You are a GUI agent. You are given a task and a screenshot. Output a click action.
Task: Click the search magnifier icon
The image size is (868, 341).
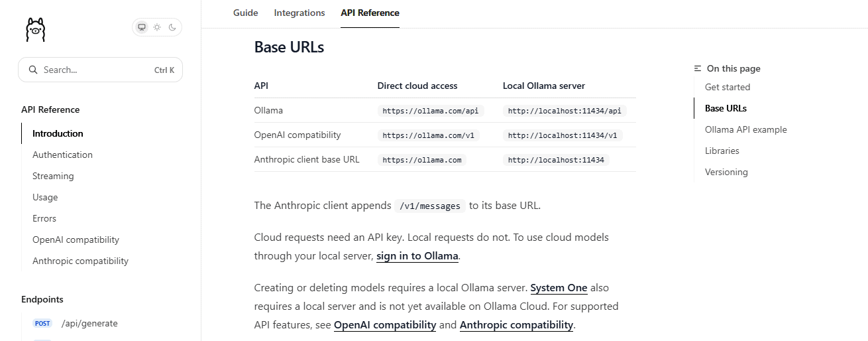click(33, 70)
